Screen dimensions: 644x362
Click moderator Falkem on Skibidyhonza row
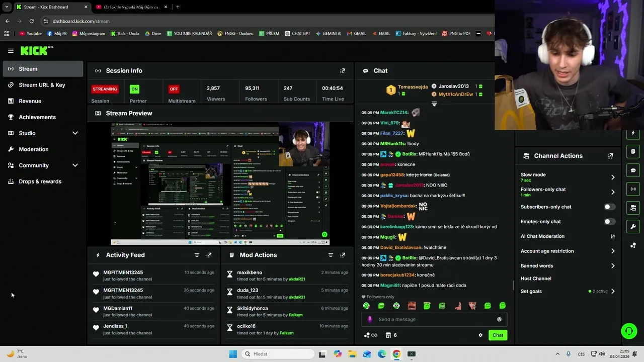[x=296, y=315]
